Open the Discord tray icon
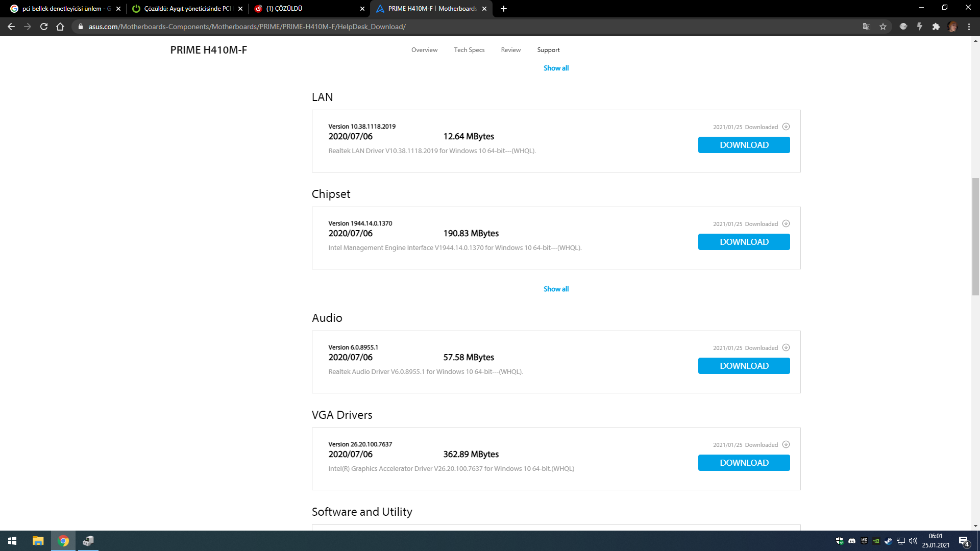 tap(852, 541)
